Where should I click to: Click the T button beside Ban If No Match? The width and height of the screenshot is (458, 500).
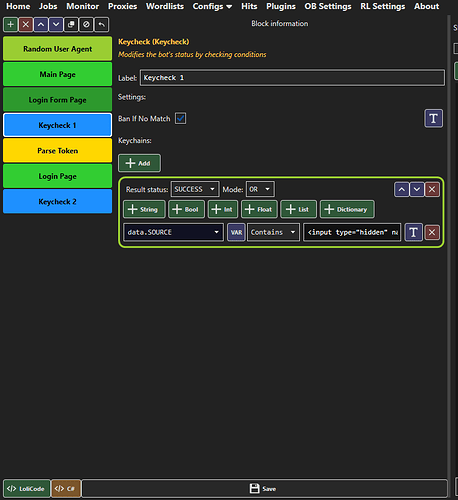[433, 118]
